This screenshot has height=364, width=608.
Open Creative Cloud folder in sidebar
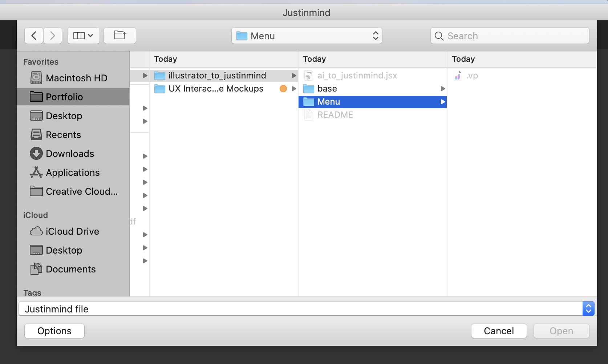(81, 191)
